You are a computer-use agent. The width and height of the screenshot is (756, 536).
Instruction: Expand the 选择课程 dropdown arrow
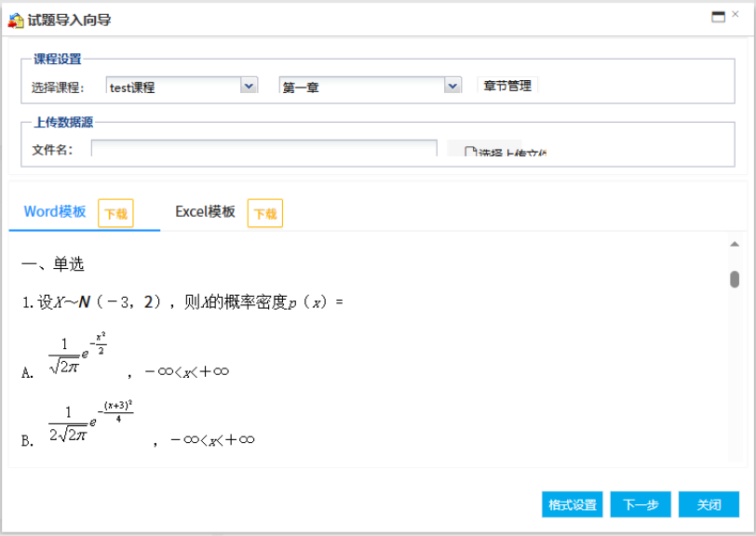(x=249, y=86)
